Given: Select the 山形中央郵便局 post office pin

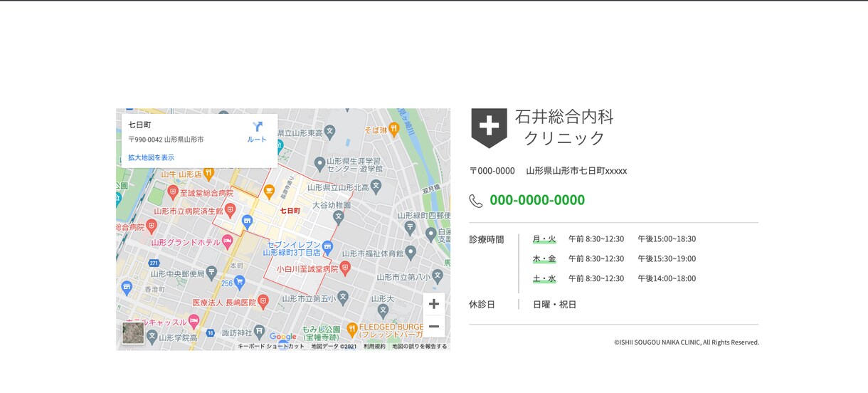Looking at the screenshot, I should (211, 273).
